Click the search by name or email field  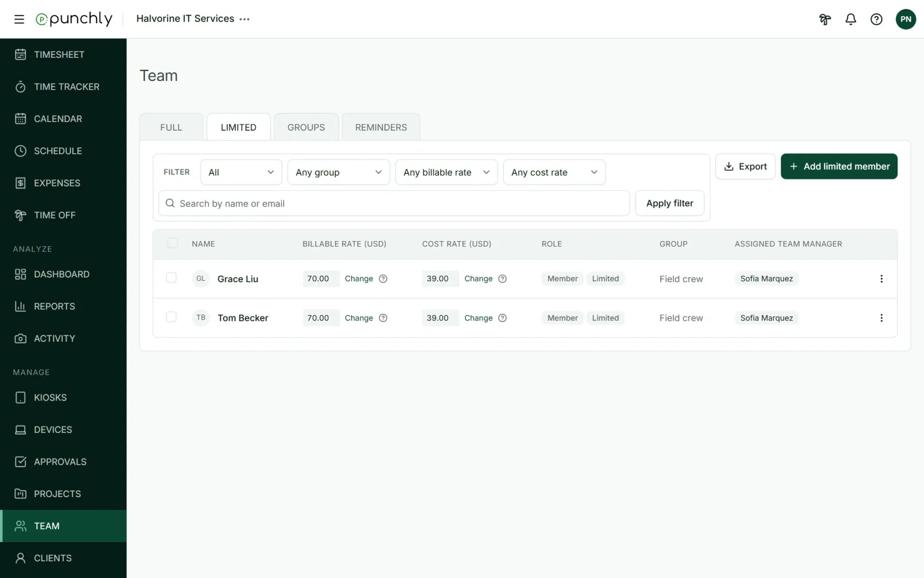[x=394, y=203]
